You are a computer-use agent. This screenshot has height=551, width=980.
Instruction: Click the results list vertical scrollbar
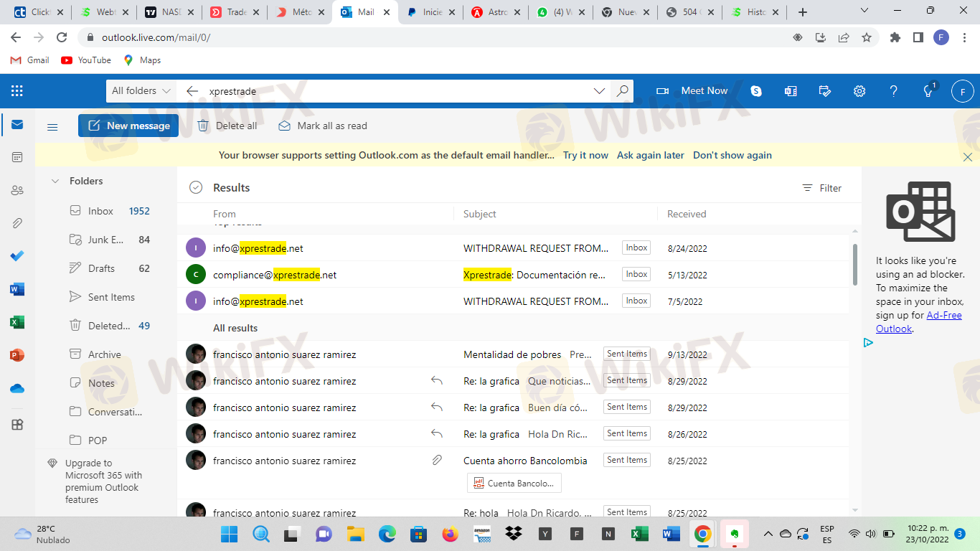click(854, 265)
